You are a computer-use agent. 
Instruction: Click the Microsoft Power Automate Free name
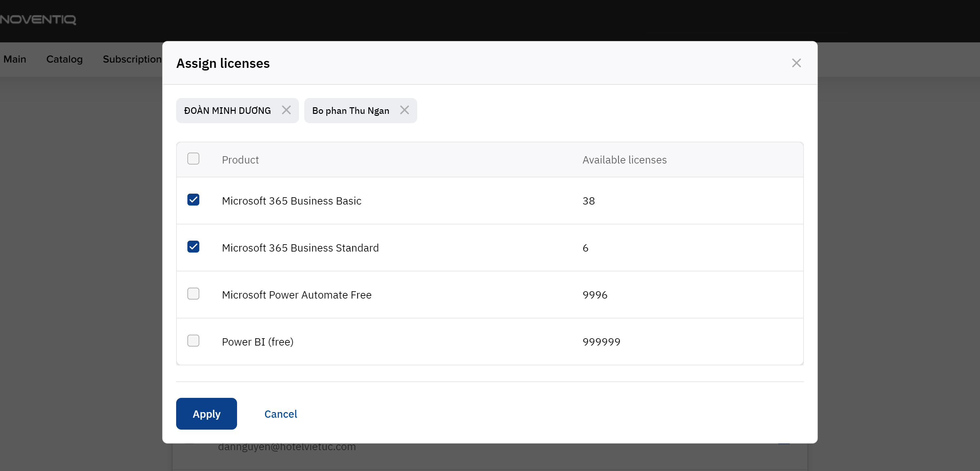tap(296, 295)
